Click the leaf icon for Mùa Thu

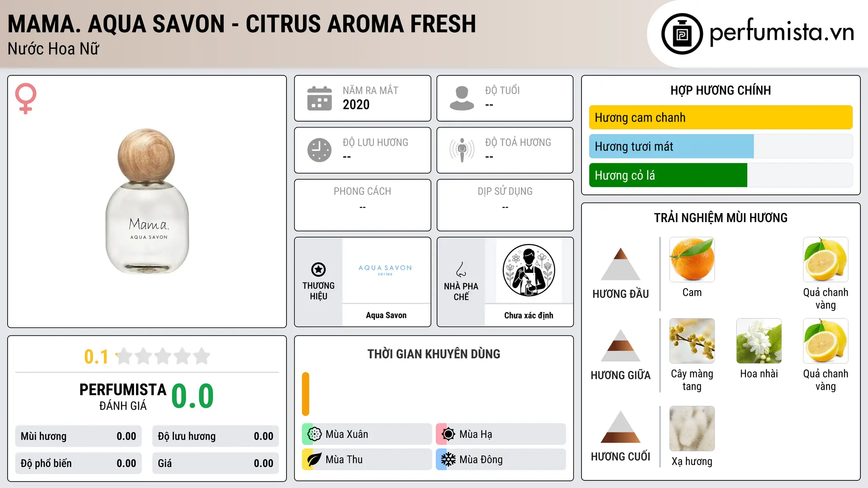(x=314, y=460)
